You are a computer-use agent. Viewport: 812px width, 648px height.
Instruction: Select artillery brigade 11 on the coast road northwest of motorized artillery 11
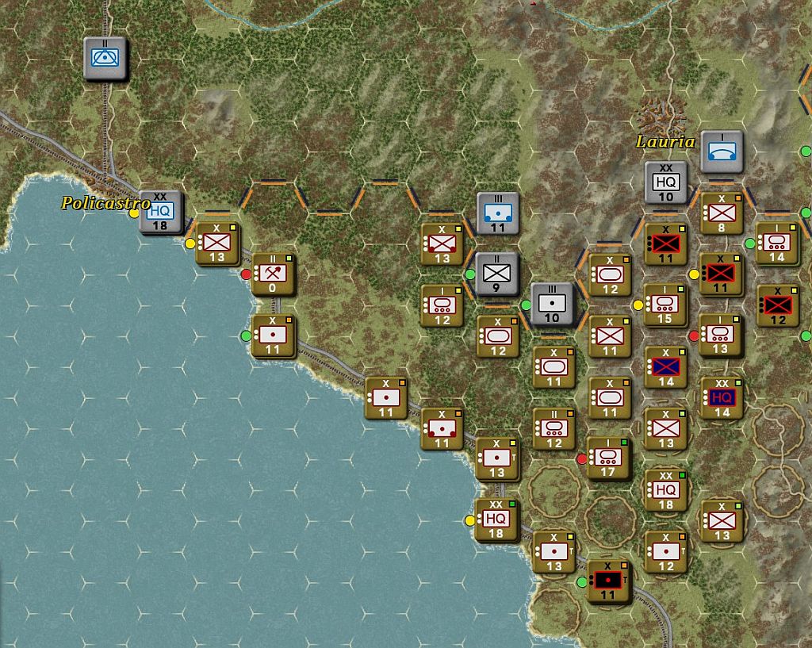pos(386,398)
